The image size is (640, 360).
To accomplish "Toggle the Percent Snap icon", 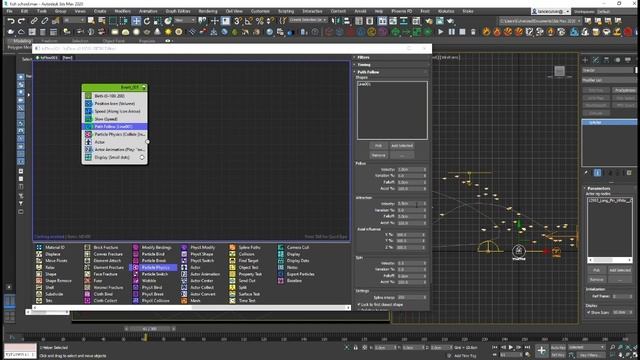I will point(260,21).
